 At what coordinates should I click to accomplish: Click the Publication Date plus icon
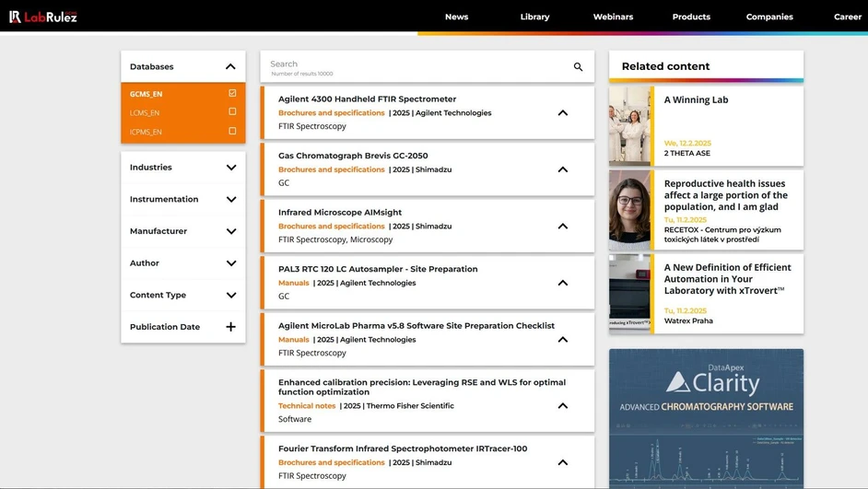[x=231, y=327]
